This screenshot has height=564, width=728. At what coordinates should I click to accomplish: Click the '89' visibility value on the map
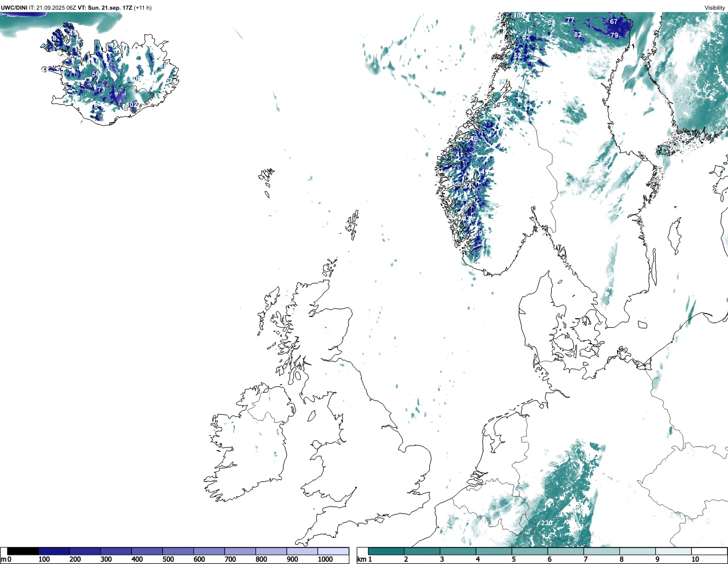click(x=552, y=23)
